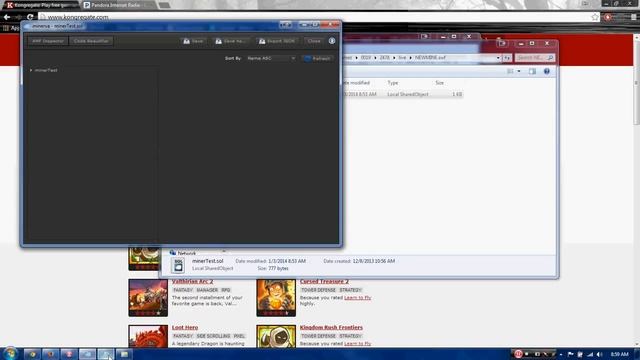Click Learn to Fly link under Kingdom Rush Frontiers
This screenshot has width=640, height=360.
[x=358, y=344]
